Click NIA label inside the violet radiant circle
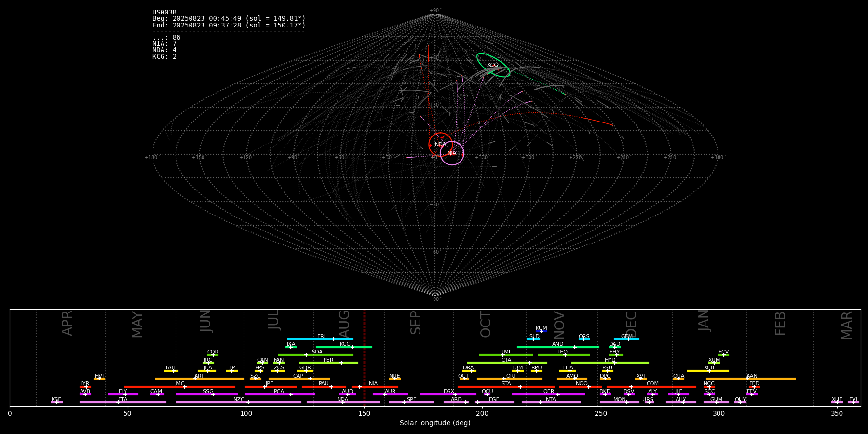 pos(452,153)
